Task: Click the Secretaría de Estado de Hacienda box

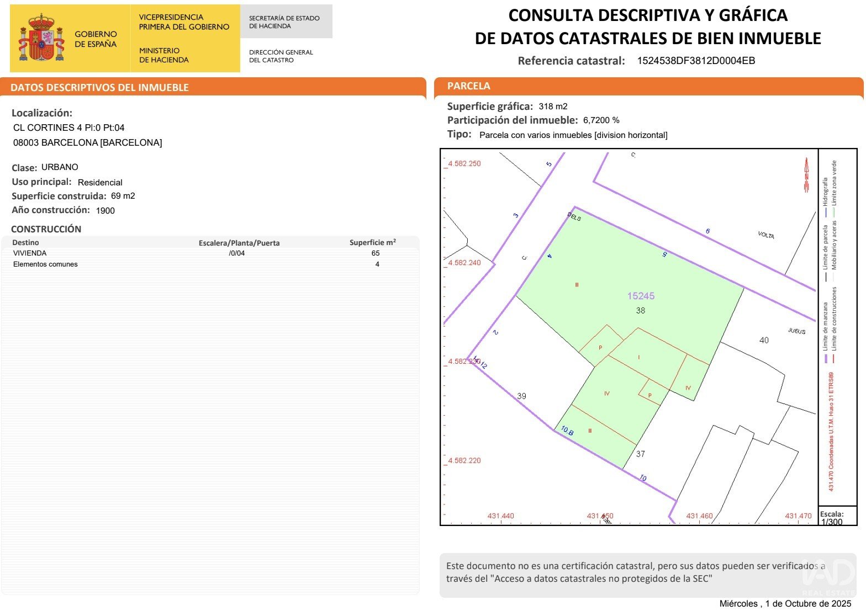Action: click(x=286, y=22)
